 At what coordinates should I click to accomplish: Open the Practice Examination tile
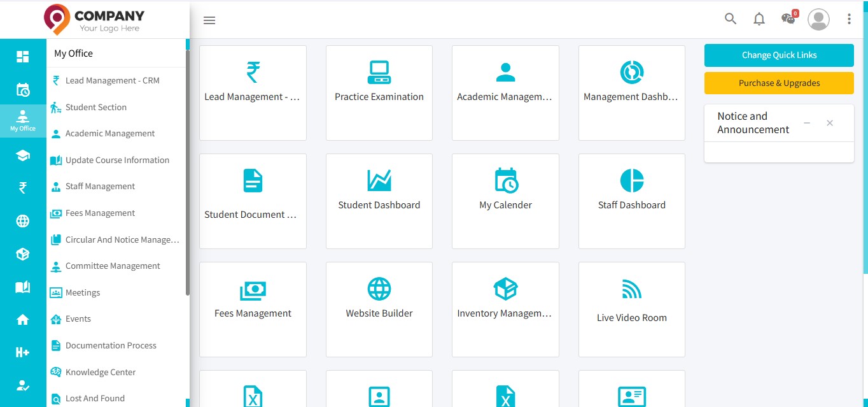pyautogui.click(x=379, y=93)
